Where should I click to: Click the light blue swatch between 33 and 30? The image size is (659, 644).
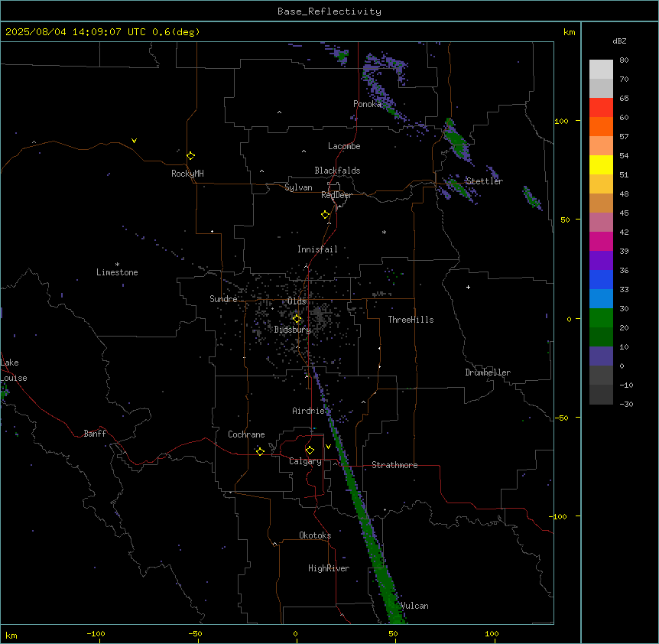click(x=601, y=298)
